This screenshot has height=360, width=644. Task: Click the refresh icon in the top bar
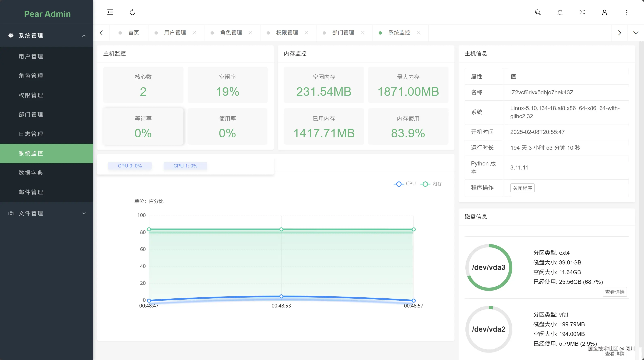tap(132, 12)
